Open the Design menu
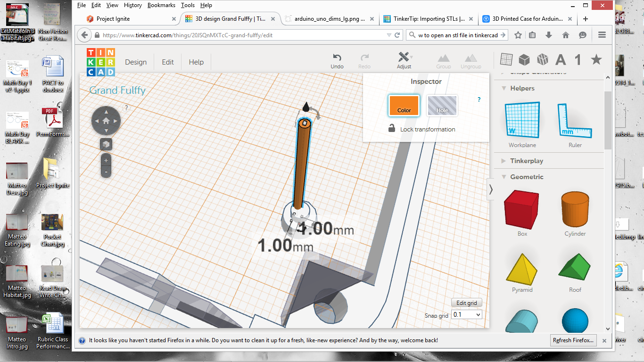Viewport: 644px width, 362px height. [136, 62]
